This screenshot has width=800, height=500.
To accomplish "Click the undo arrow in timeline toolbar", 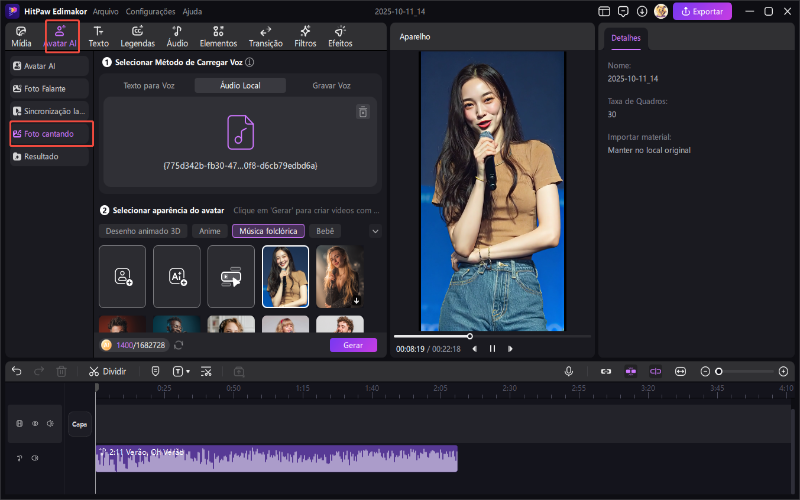I will pos(16,370).
